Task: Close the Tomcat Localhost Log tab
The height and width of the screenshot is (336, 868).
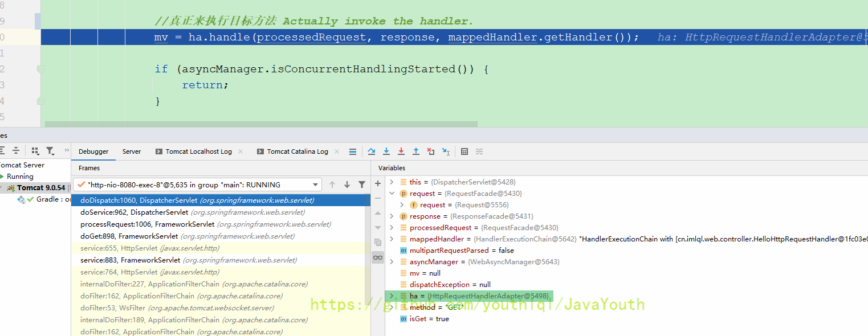Action: click(x=241, y=151)
